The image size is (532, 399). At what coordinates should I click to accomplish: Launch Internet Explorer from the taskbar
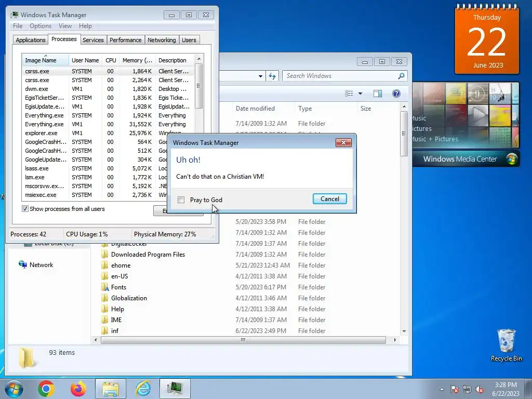click(143, 389)
